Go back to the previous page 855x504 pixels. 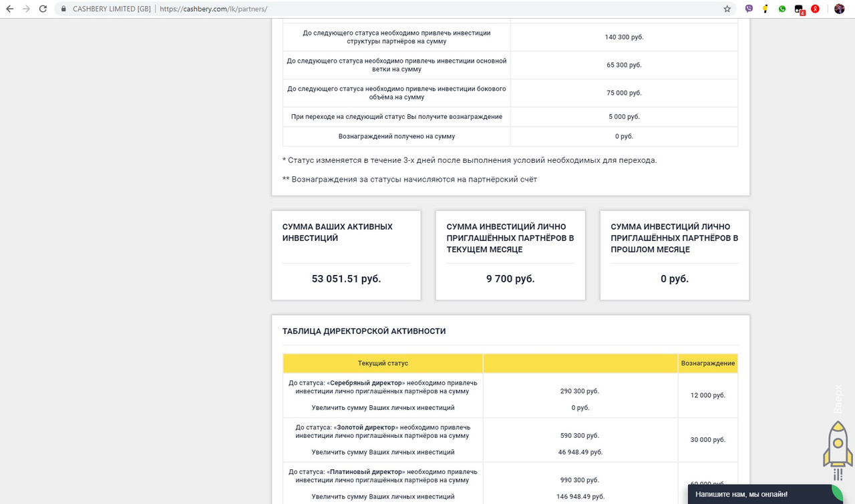tap(9, 9)
